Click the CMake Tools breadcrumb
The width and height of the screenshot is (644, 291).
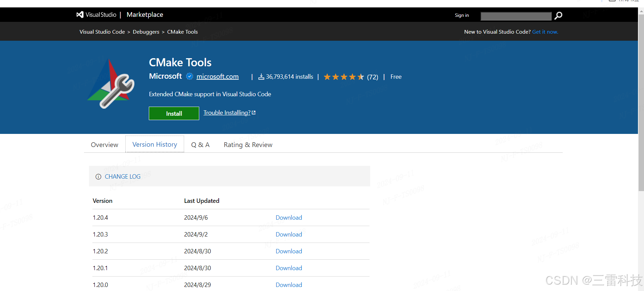tap(182, 32)
